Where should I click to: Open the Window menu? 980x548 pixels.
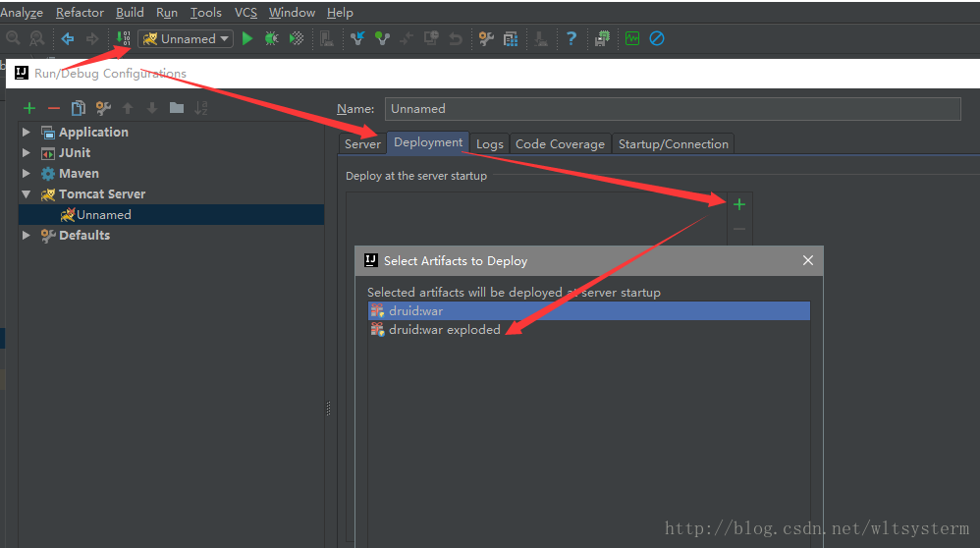[292, 13]
